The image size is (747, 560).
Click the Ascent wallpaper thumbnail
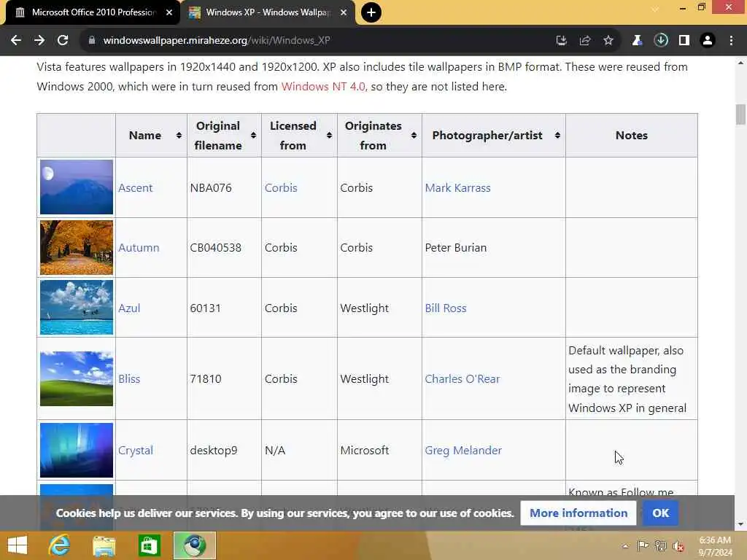77,187
